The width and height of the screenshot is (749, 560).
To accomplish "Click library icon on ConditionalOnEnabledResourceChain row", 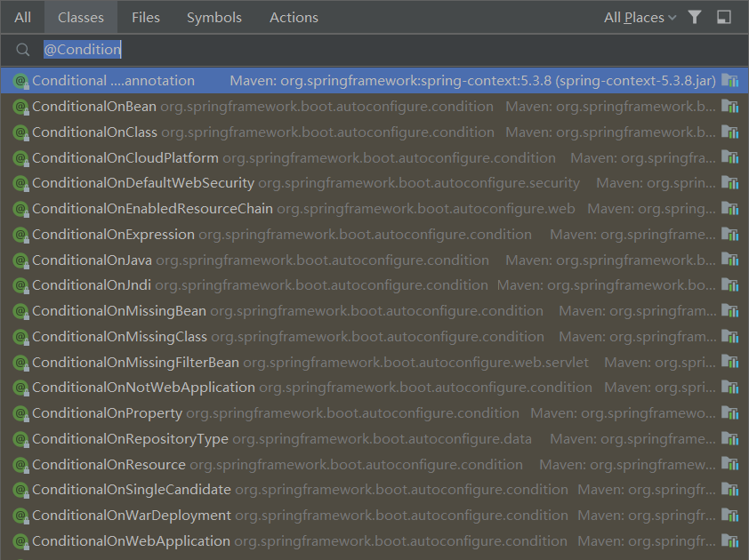I will click(730, 208).
